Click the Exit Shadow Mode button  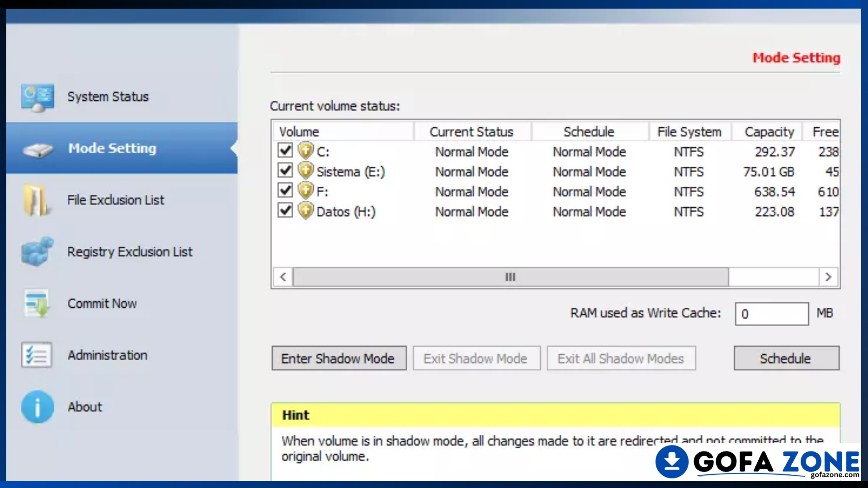[x=476, y=358]
